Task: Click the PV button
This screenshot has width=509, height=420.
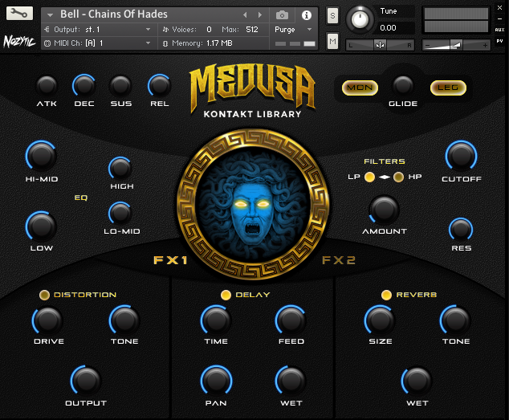Action: 499,41
